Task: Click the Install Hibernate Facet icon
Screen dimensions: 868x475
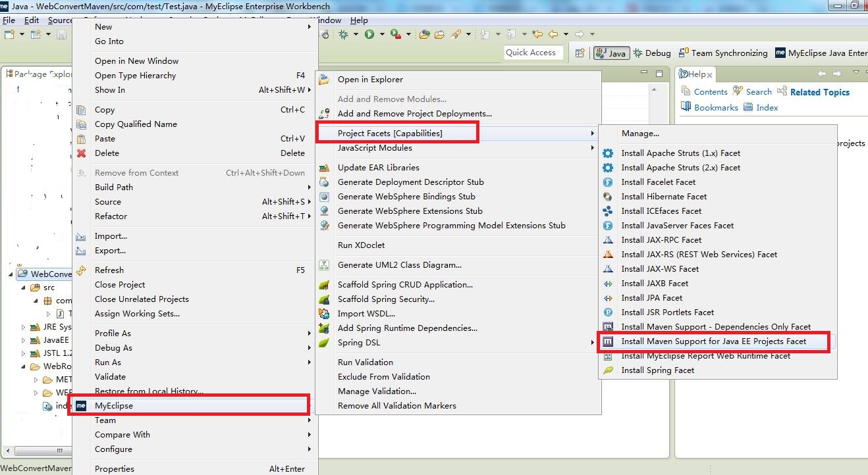Action: [x=608, y=197]
